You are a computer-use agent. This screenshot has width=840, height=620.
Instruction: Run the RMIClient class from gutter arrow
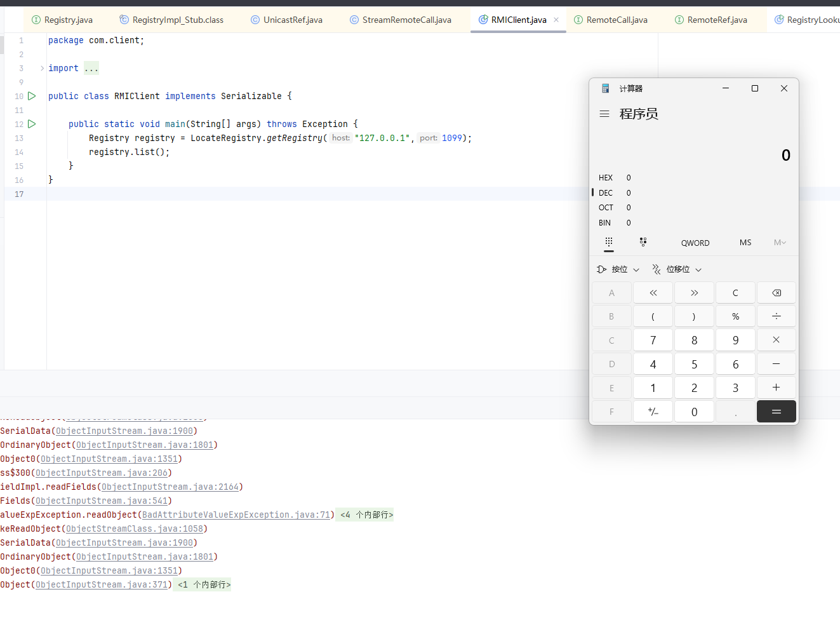pos(32,96)
